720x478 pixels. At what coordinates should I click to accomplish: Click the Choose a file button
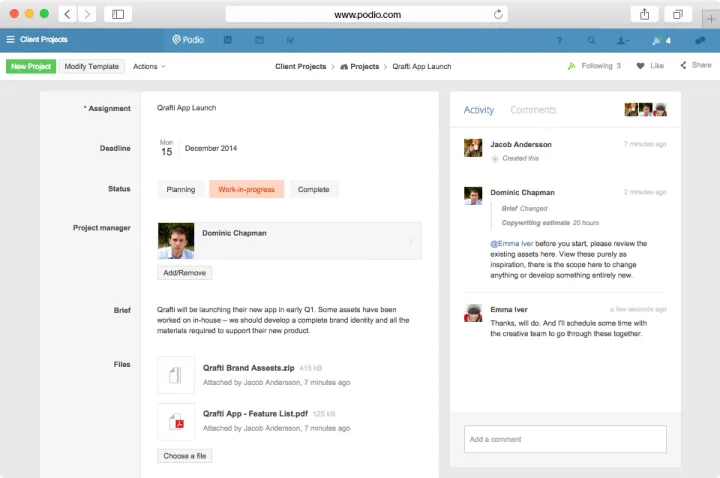pyautogui.click(x=185, y=456)
